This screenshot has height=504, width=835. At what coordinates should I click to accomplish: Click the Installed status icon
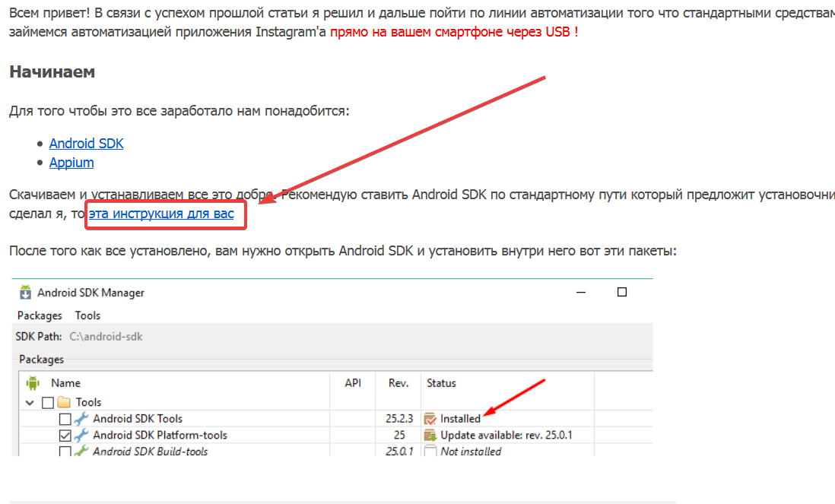[430, 419]
